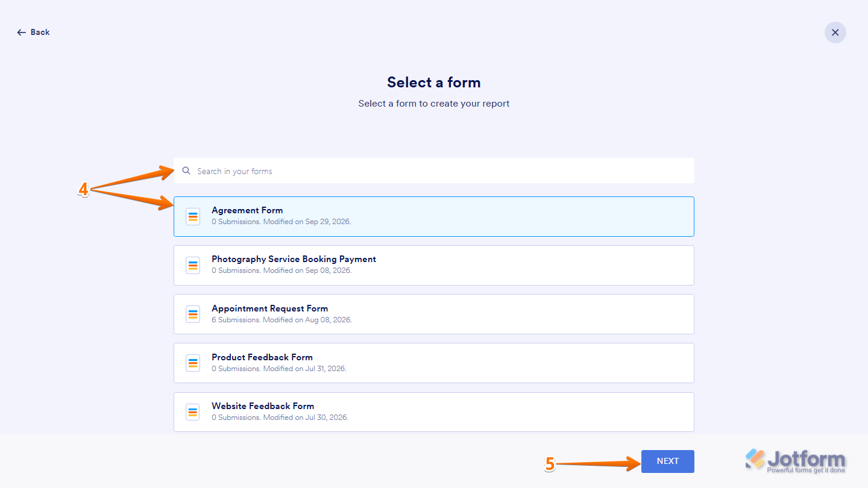Click the Appointment Request Form icon
Viewport: 868px width, 488px height.
(193, 314)
